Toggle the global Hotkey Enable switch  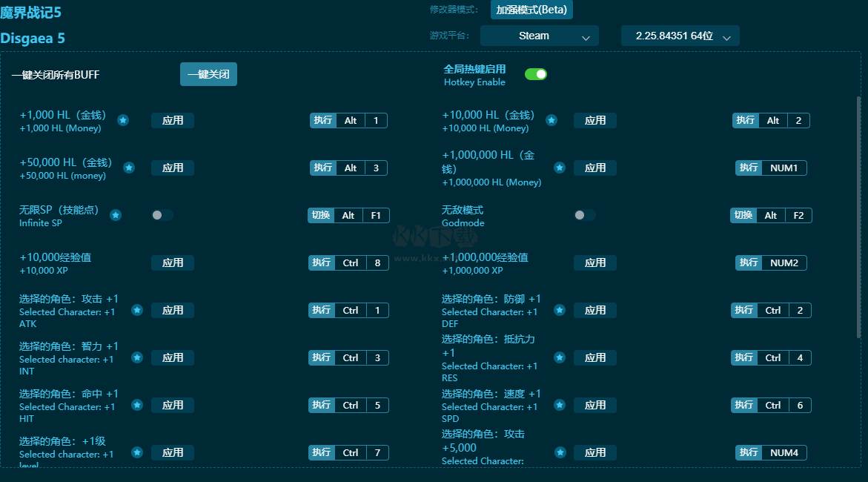point(536,74)
